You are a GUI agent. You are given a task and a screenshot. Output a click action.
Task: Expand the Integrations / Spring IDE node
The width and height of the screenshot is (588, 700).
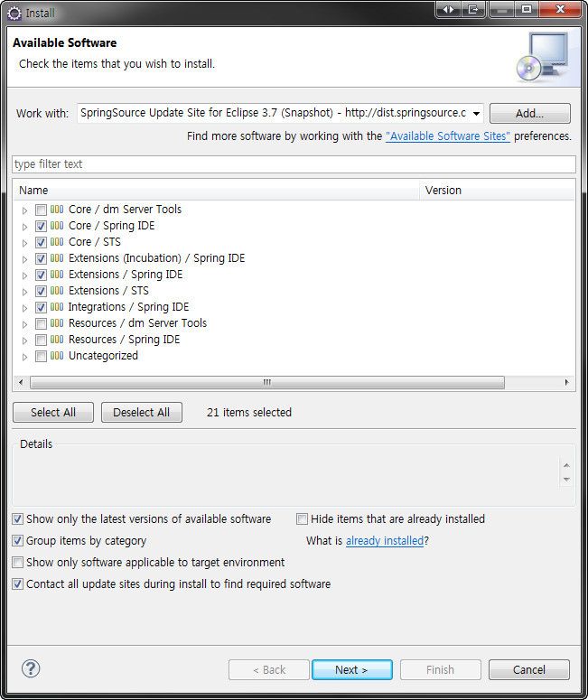25,308
